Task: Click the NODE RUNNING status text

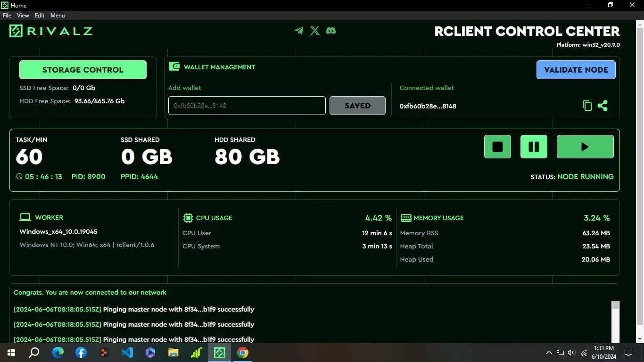Action: [586, 177]
